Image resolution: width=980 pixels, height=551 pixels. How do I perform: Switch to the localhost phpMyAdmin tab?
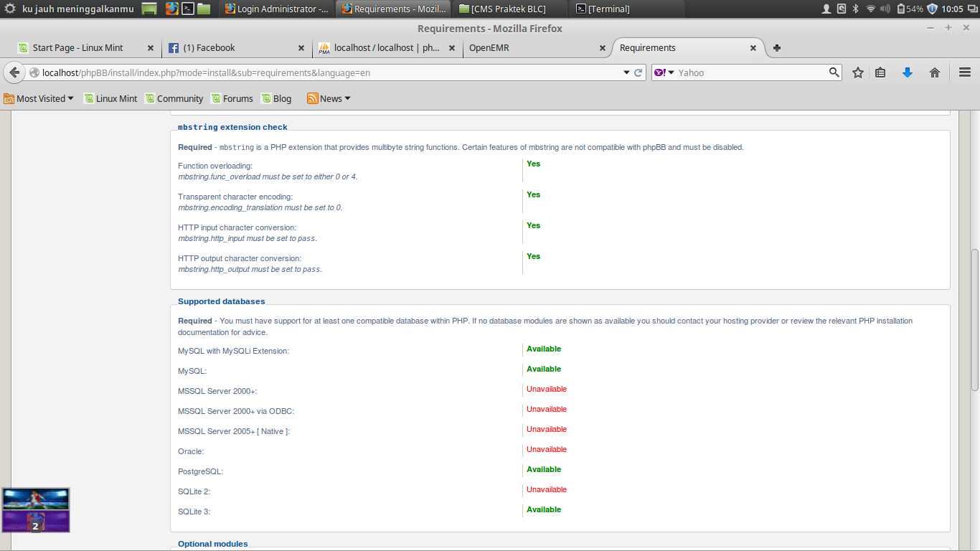(387, 48)
